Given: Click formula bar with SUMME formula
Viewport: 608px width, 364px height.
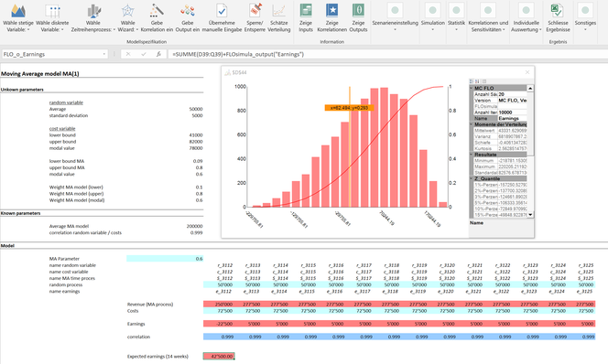Looking at the screenshot, I should point(387,54).
